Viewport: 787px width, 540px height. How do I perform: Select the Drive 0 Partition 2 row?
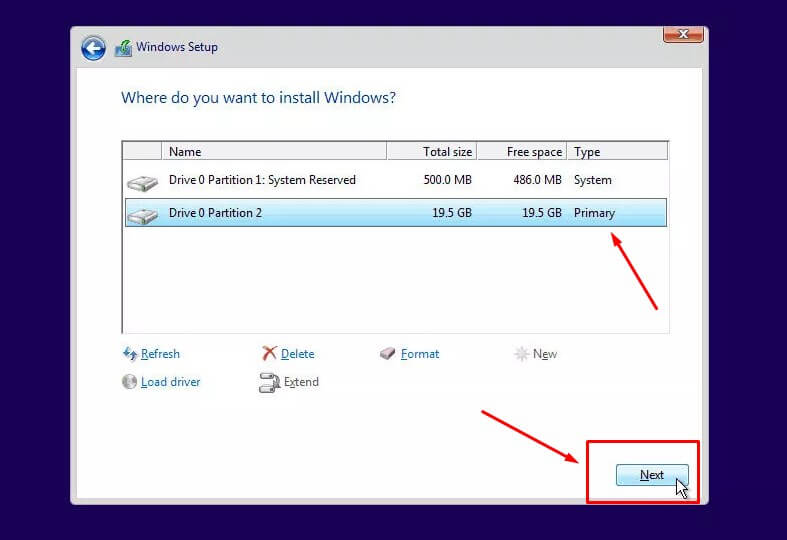pos(396,213)
